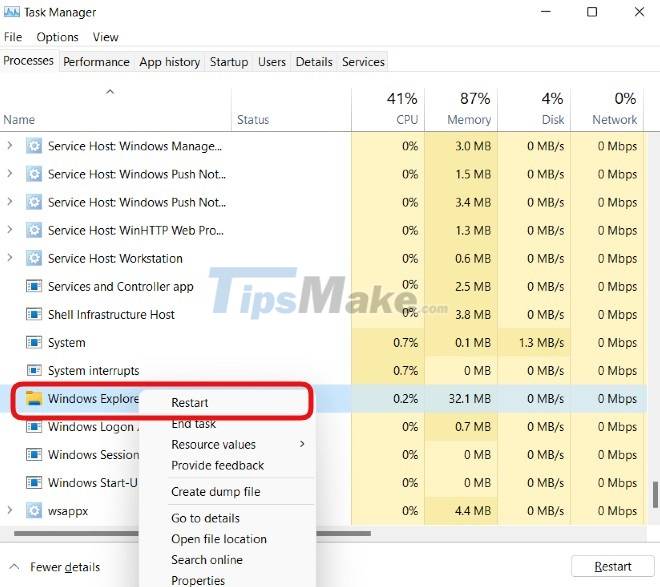This screenshot has height=587, width=660.
Task: Click the Windows Logon process icon
Action: [34, 427]
